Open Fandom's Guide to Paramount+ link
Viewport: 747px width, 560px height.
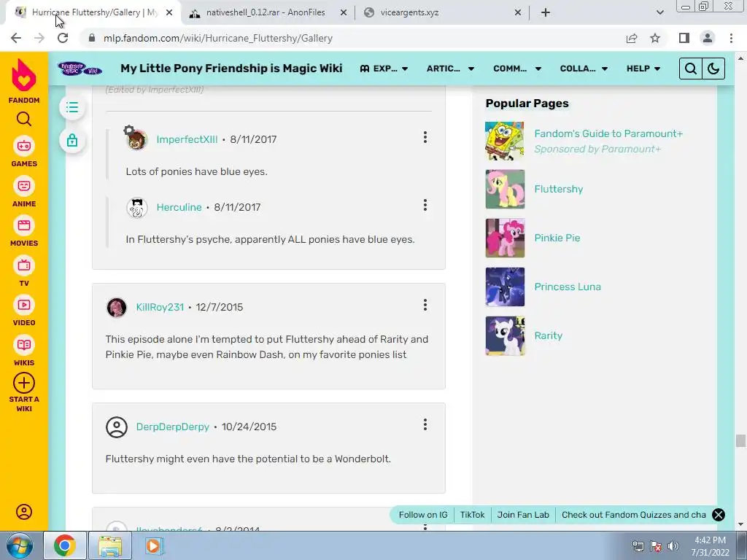[608, 134]
